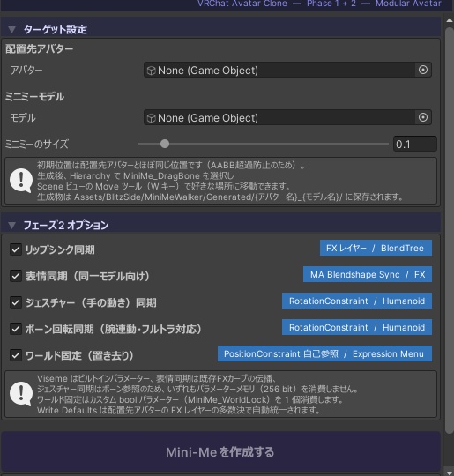Click the Mini-Me を作成する button
Viewport: 454px width, 476px height.
click(x=220, y=452)
